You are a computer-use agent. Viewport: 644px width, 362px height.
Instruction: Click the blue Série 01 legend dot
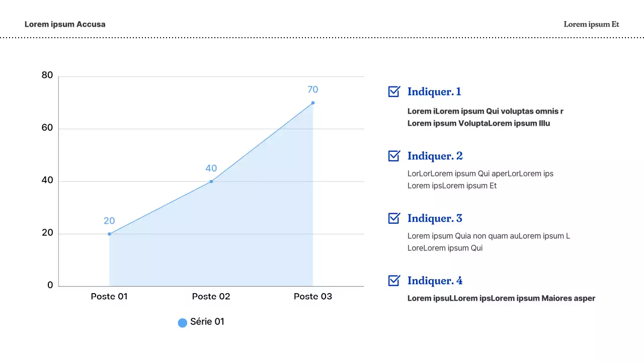coord(183,323)
